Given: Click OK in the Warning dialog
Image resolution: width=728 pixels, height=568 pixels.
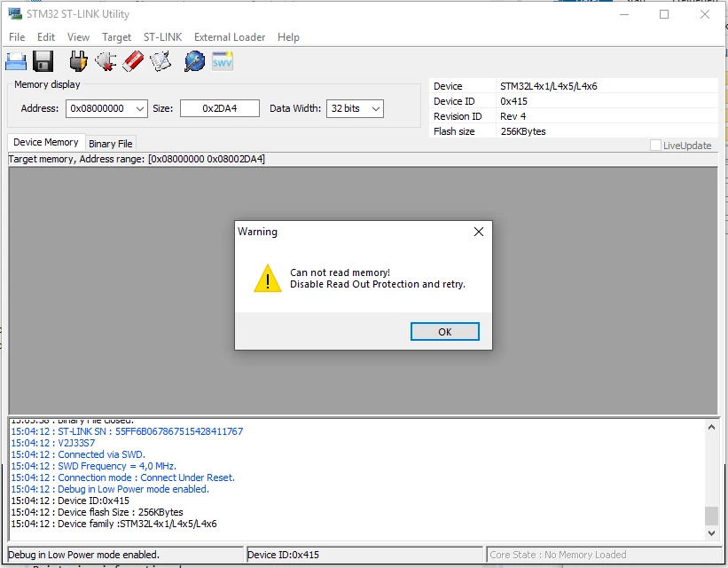Looking at the screenshot, I should (x=445, y=331).
